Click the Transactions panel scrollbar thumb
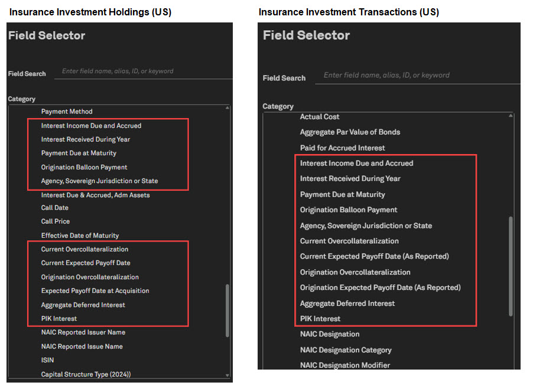The width and height of the screenshot is (533, 392). click(511, 266)
